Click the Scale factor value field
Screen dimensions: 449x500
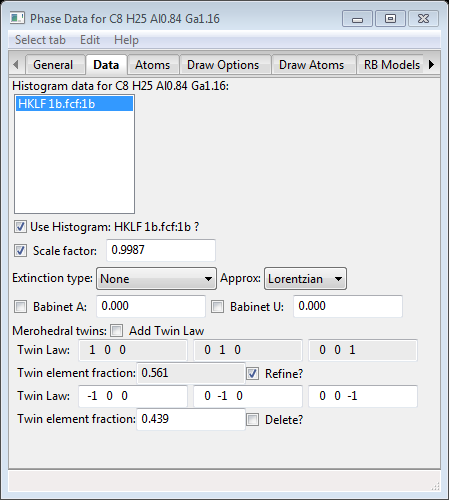161,250
